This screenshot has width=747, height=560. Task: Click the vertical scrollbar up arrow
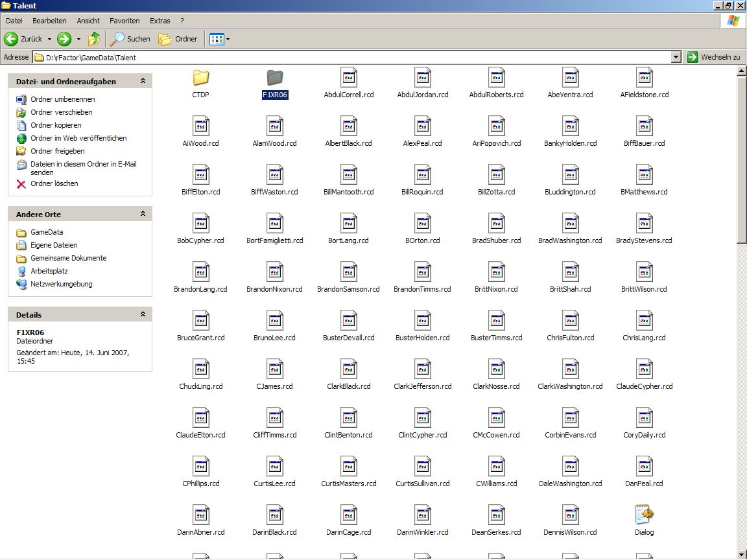click(741, 71)
